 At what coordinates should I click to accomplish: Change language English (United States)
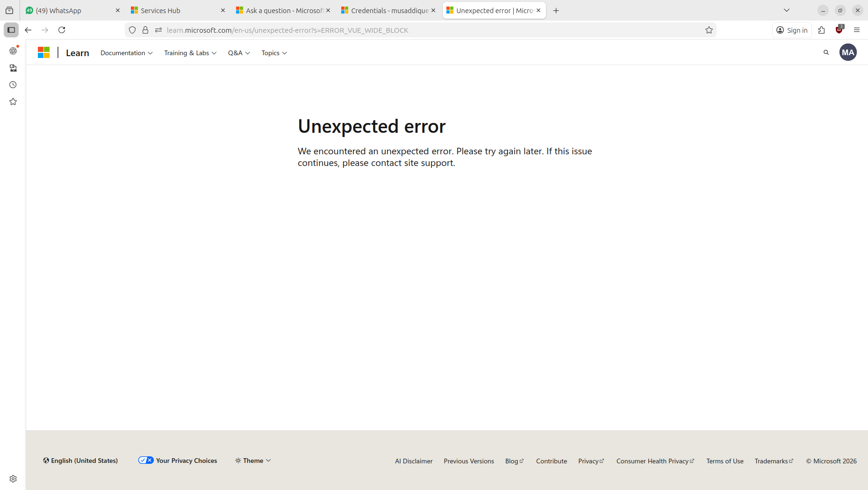pyautogui.click(x=80, y=461)
